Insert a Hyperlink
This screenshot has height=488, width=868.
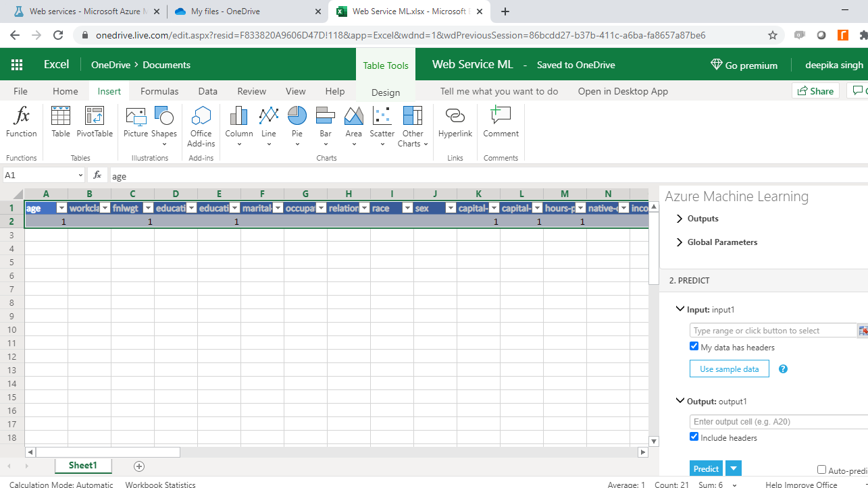455,122
